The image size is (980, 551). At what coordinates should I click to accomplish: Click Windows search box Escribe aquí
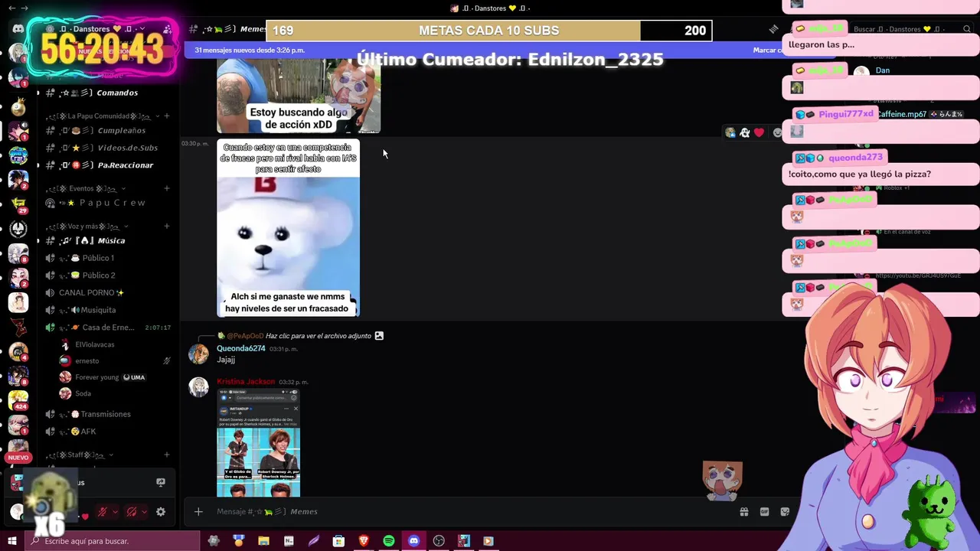(x=112, y=541)
